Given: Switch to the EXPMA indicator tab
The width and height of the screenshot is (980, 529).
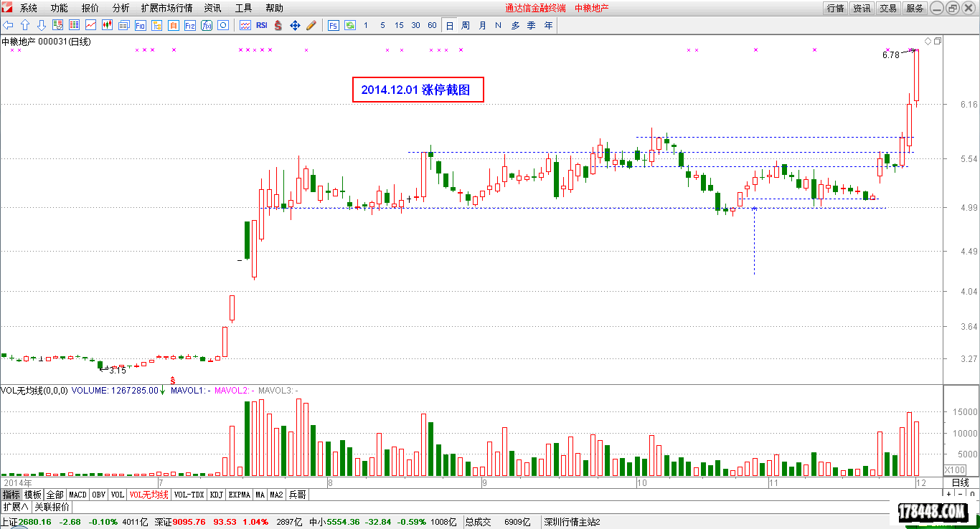Looking at the screenshot, I should (240, 495).
